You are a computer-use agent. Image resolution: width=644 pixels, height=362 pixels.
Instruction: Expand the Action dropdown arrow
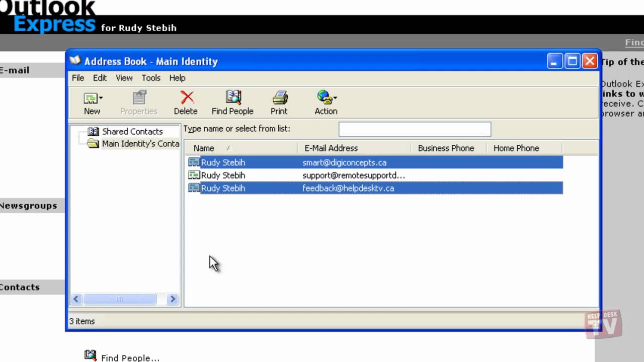click(x=336, y=98)
